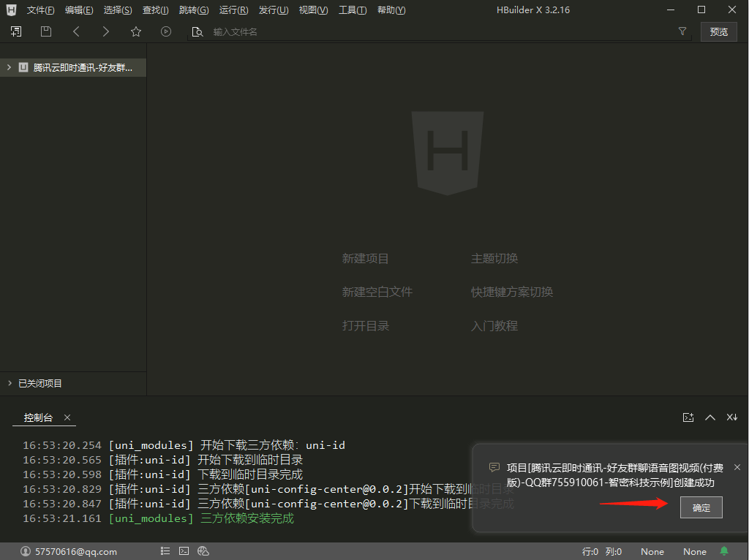This screenshot has height=560, width=749.
Task: Click the user account icon in status bar
Action: (26, 551)
